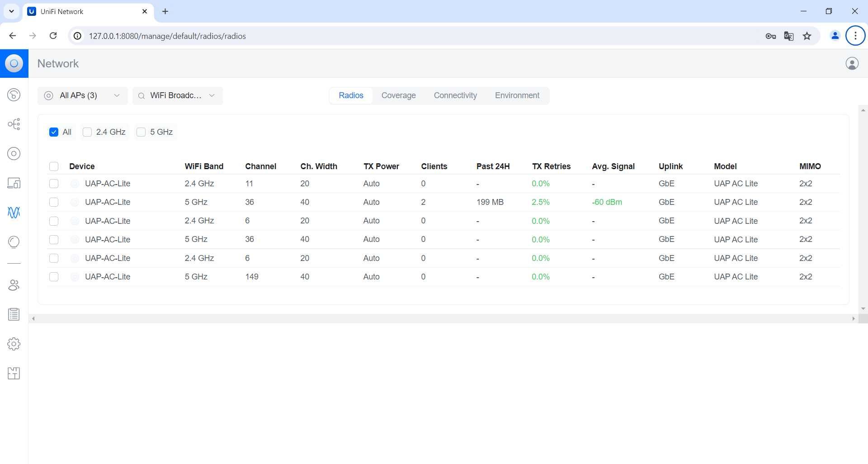The height and width of the screenshot is (464, 868).
Task: Click the browser reload icon
Action: (x=53, y=36)
